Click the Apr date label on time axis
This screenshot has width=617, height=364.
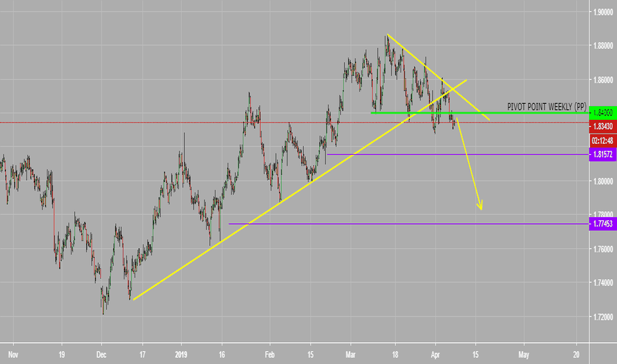coord(435,355)
